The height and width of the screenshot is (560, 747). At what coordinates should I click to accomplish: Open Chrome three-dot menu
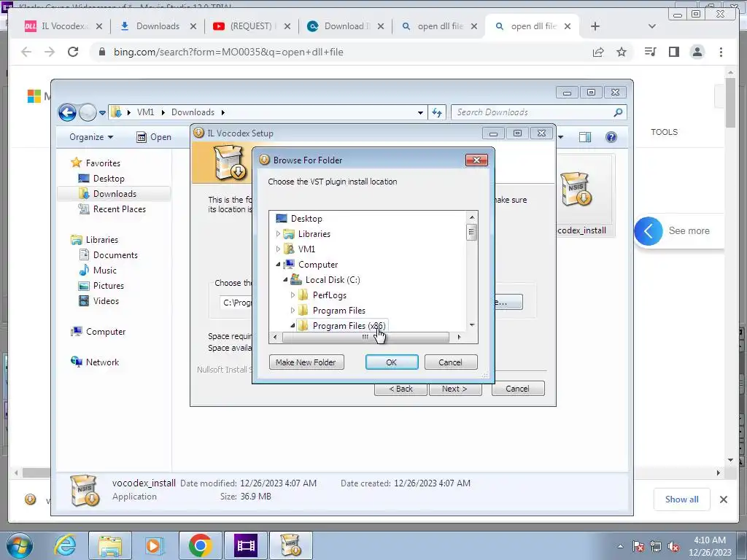click(x=721, y=52)
